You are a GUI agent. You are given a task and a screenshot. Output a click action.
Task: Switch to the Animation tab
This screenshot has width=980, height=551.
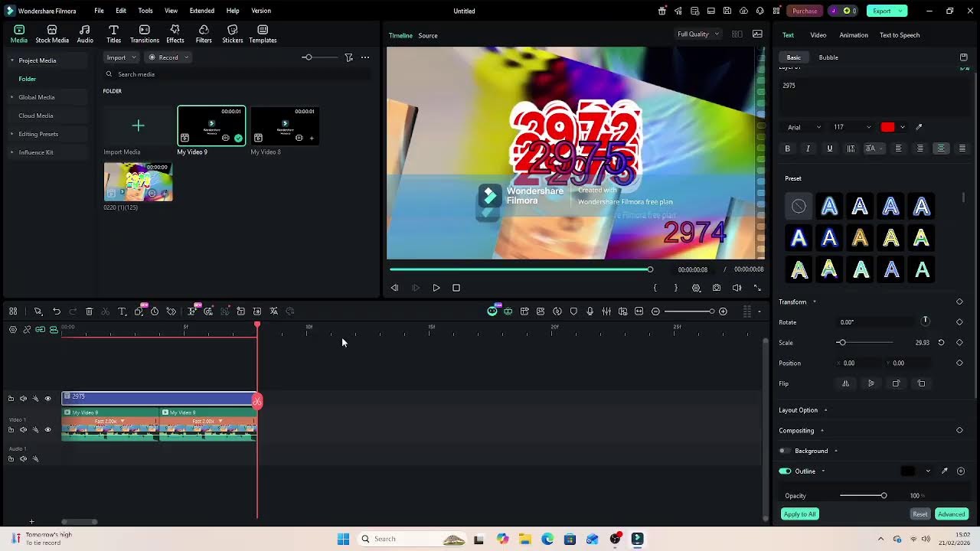(x=853, y=35)
